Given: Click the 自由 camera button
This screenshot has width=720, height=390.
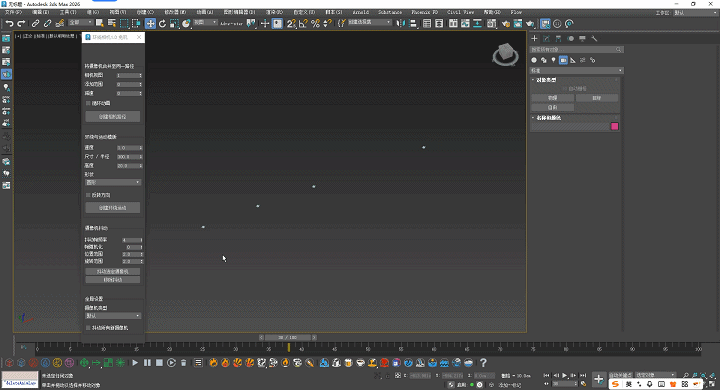Looking at the screenshot, I should [552, 107].
